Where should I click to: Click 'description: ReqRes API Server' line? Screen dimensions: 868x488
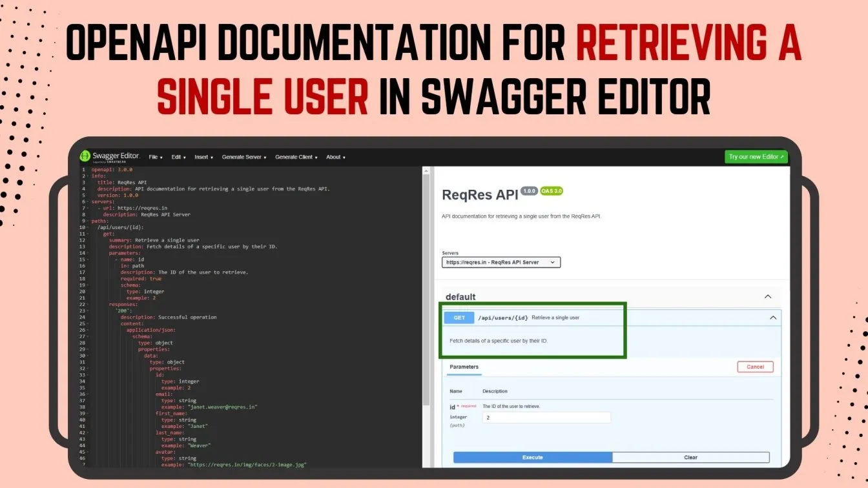(x=147, y=214)
